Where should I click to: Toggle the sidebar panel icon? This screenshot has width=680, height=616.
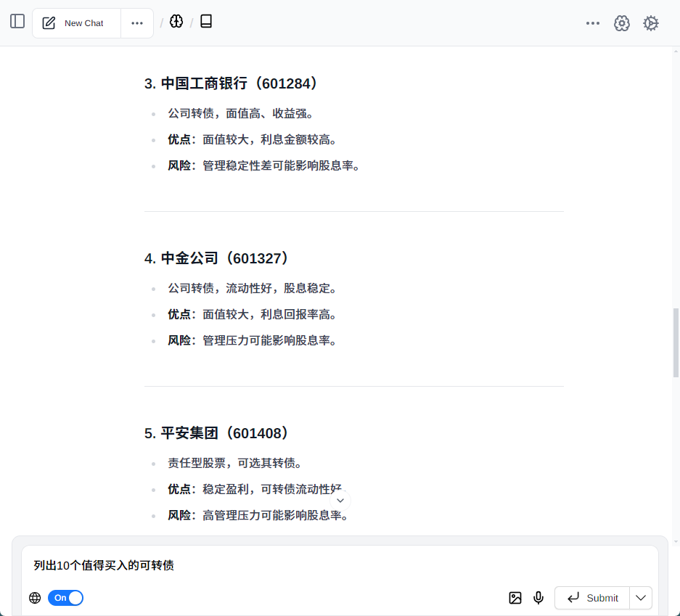17,21
